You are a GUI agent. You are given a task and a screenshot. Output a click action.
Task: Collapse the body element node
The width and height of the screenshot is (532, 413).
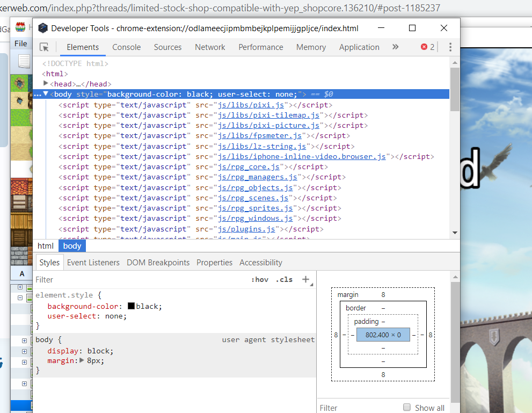[x=46, y=93]
